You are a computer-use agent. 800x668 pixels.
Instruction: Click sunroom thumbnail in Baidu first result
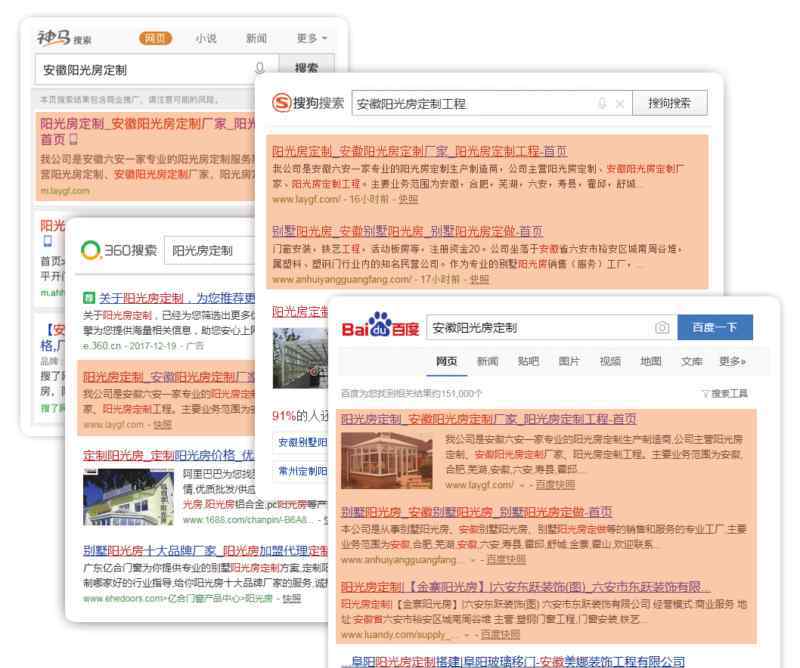386,461
